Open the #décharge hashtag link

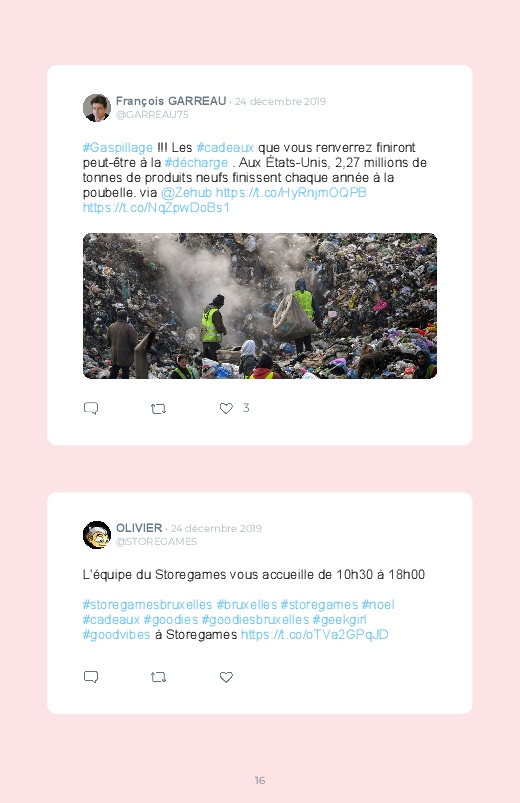[x=196, y=163]
